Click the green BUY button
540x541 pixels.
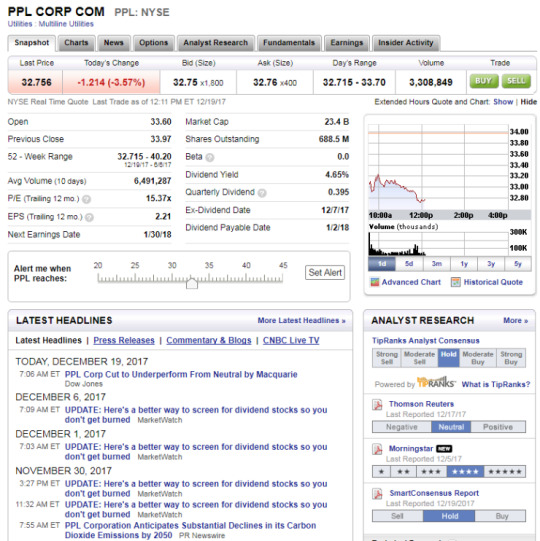tap(484, 81)
